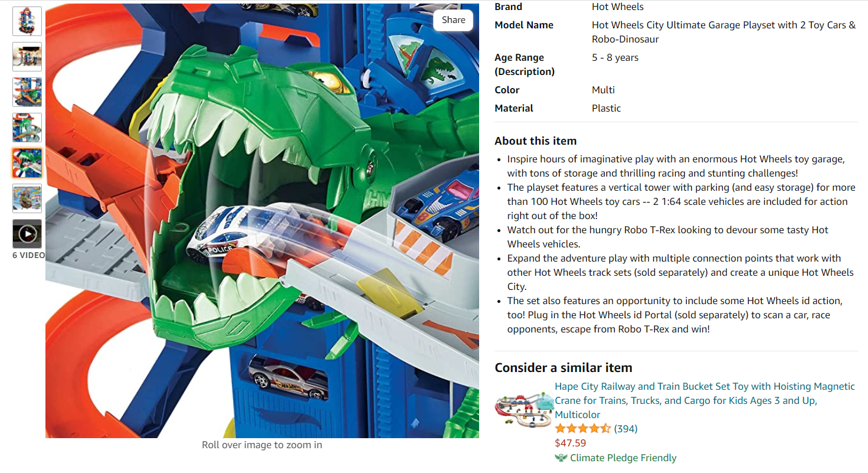Click the Climate Pledge Friendly label
The height and width of the screenshot is (473, 868).
coord(623,458)
